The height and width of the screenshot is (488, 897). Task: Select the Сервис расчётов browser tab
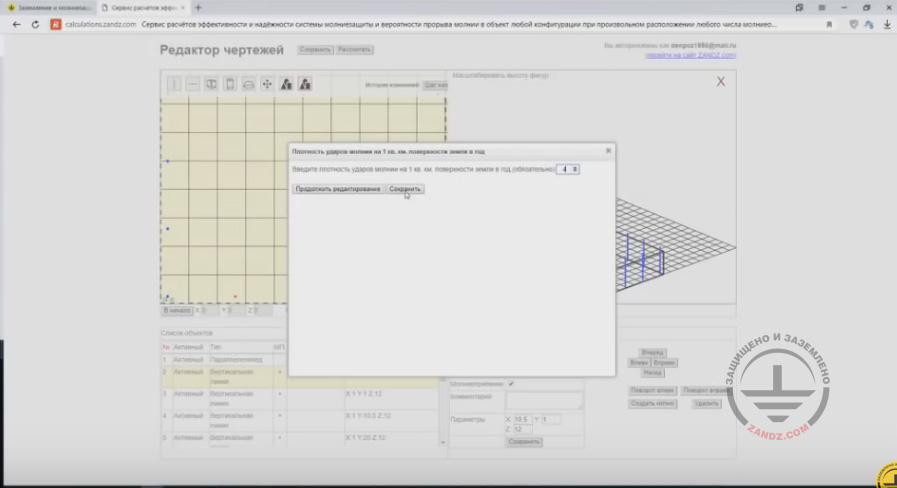[143, 8]
